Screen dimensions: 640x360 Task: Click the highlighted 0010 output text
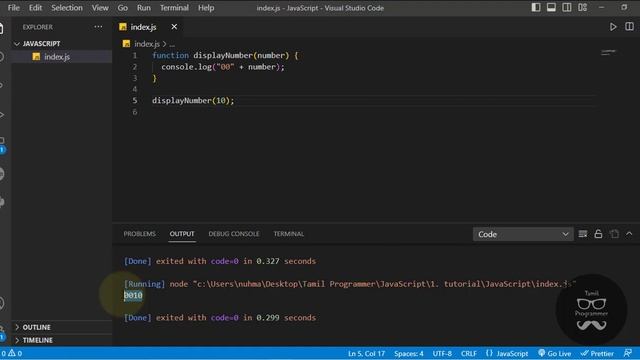(x=133, y=295)
